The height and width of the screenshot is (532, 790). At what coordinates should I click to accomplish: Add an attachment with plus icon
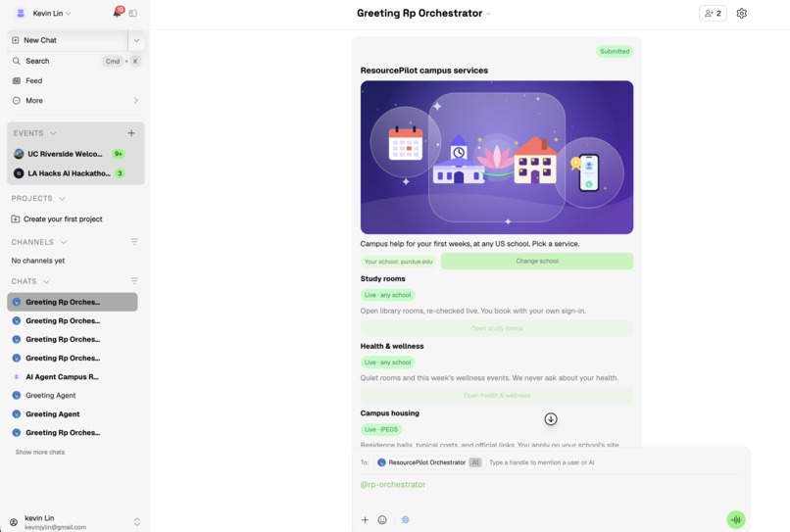pos(365,519)
